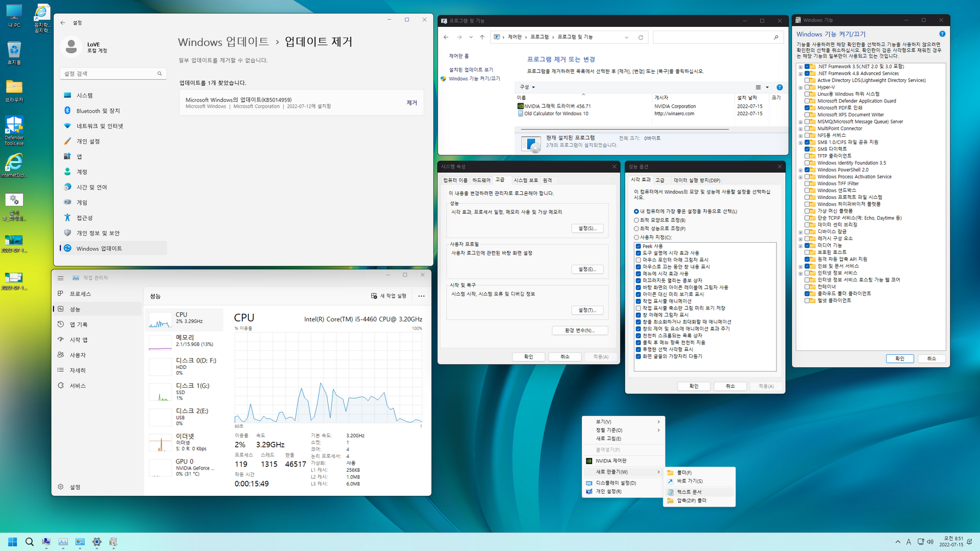Switch to 컴퓨터 이름 tab

point(456,180)
